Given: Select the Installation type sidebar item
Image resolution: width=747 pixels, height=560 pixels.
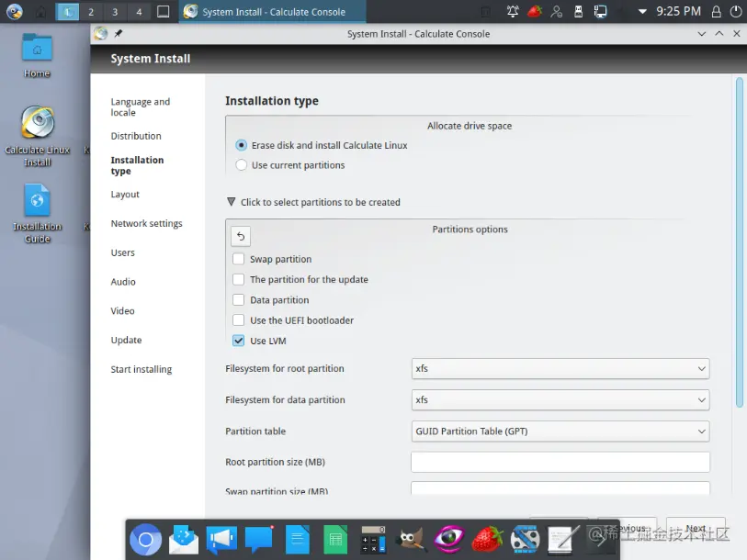Looking at the screenshot, I should pos(137,165).
